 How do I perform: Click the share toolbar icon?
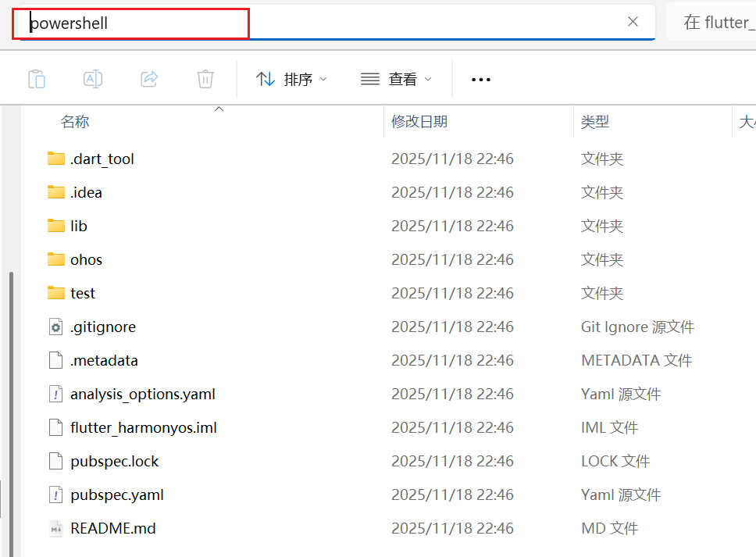point(149,79)
